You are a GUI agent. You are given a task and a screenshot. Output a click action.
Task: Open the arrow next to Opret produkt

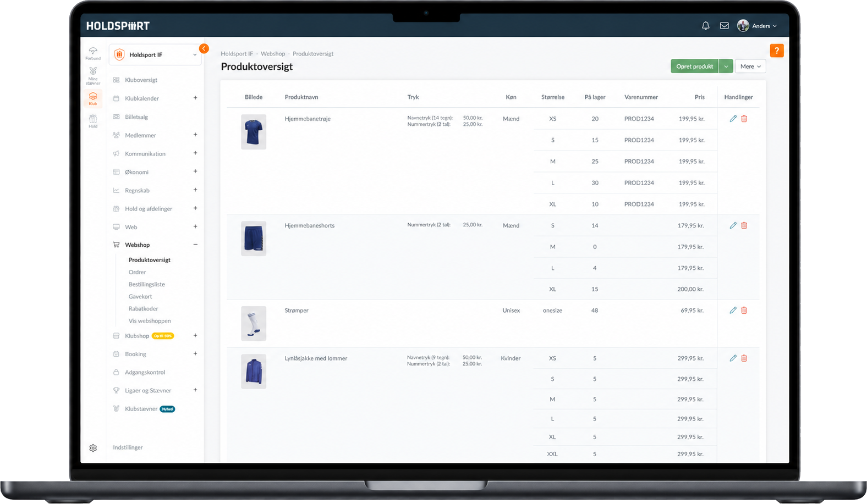point(726,67)
